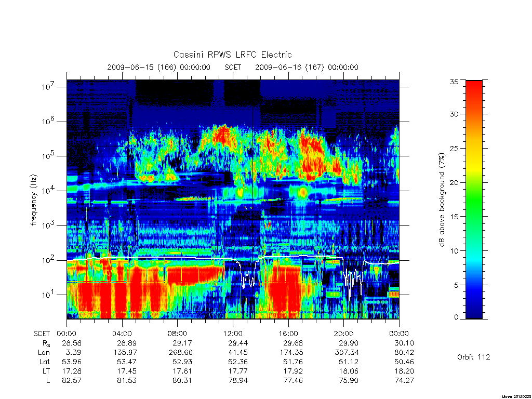Click the SCET label between header dates

(x=233, y=67)
